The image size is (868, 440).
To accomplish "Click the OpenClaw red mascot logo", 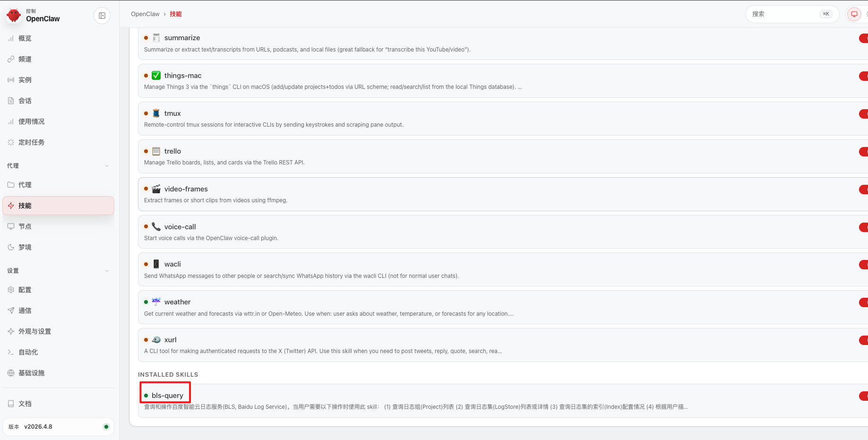I will click(14, 16).
